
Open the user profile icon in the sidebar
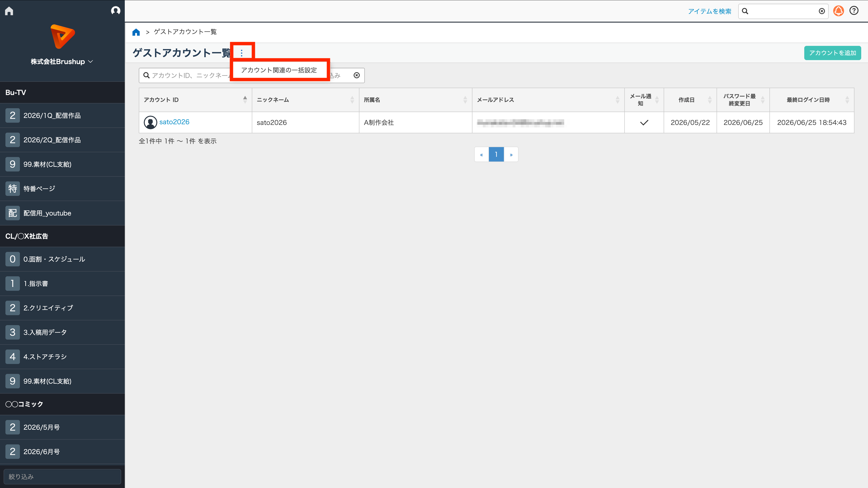[x=116, y=11]
